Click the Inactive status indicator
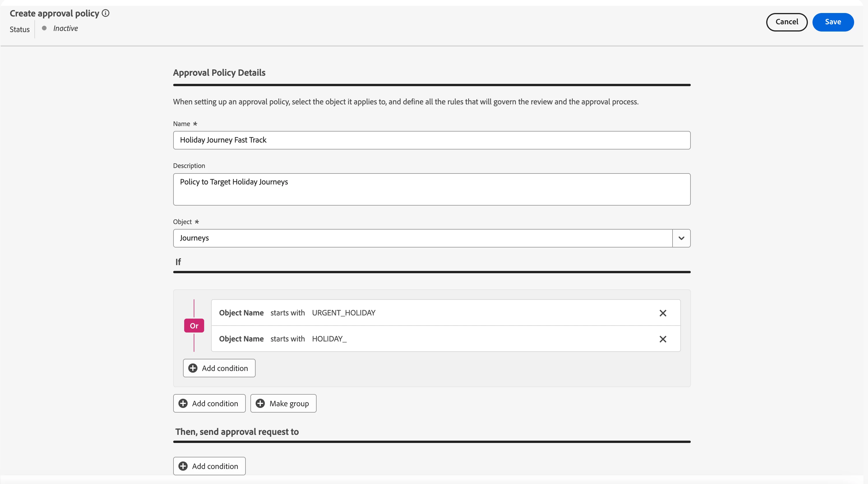 [x=65, y=29]
